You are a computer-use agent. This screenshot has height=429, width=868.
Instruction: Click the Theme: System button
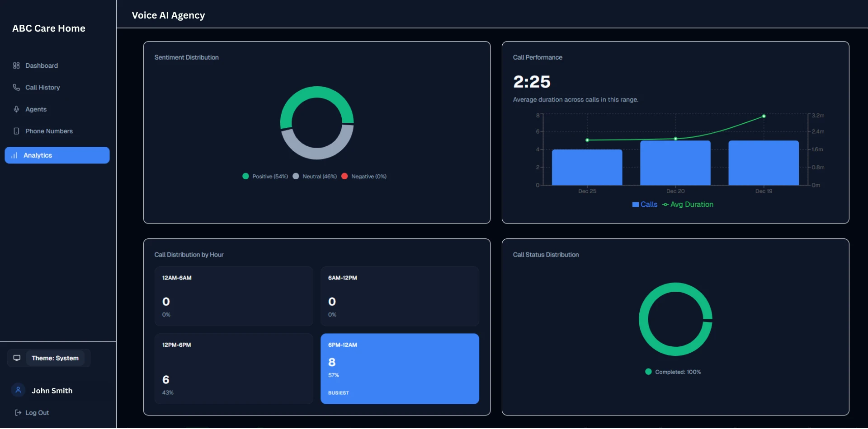(55, 358)
